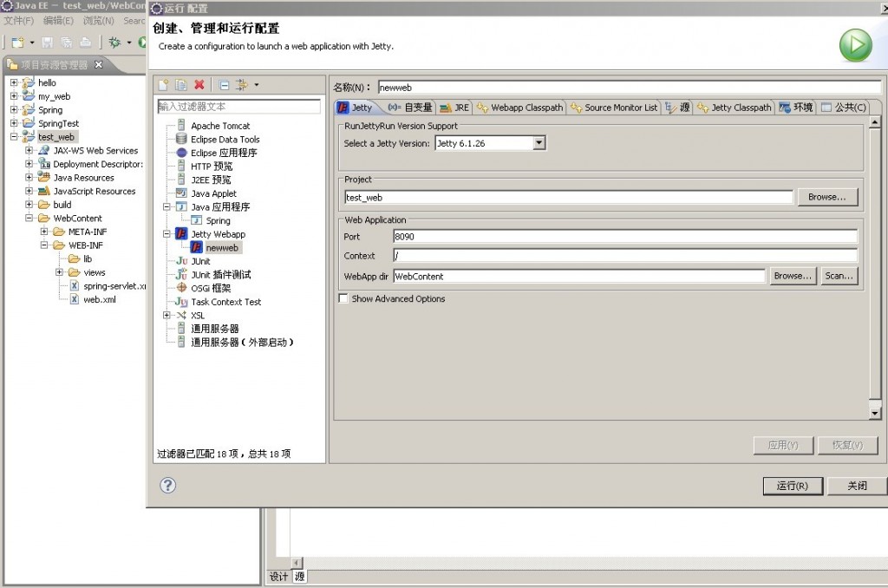Screen dimensions: 888x588
Task: Open the Jetty Version dropdown showing Jetty 6.1.26
Action: [x=539, y=142]
